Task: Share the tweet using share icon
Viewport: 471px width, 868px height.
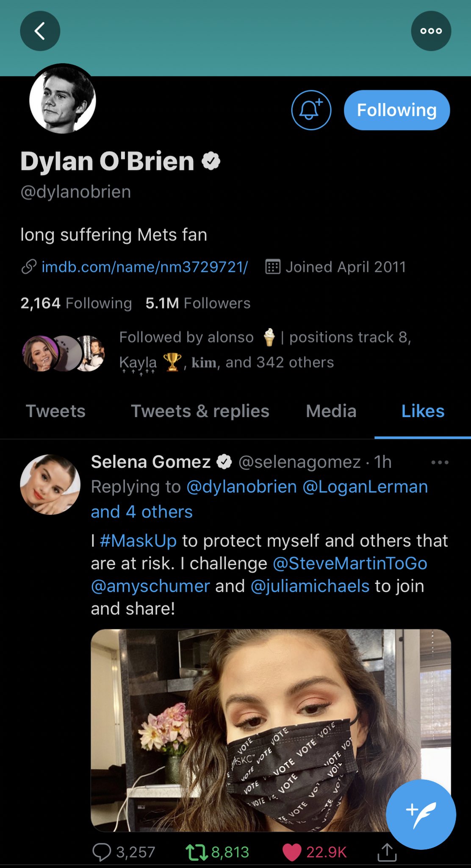Action: coord(387,852)
